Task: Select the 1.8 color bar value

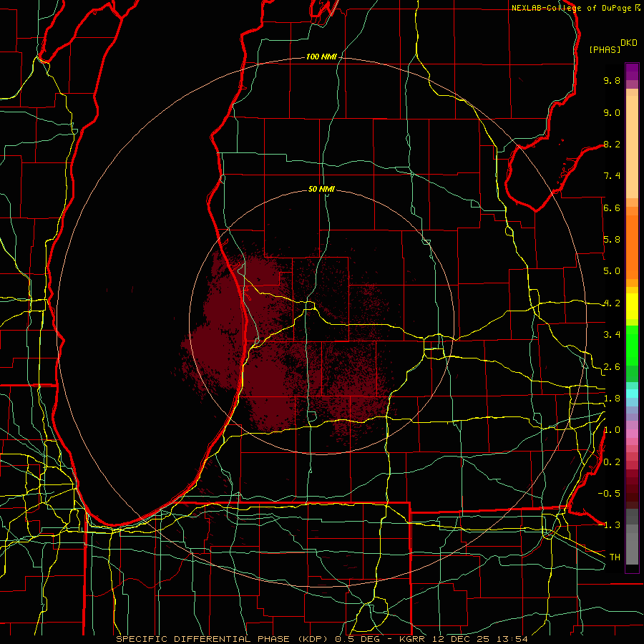Action: (612, 399)
